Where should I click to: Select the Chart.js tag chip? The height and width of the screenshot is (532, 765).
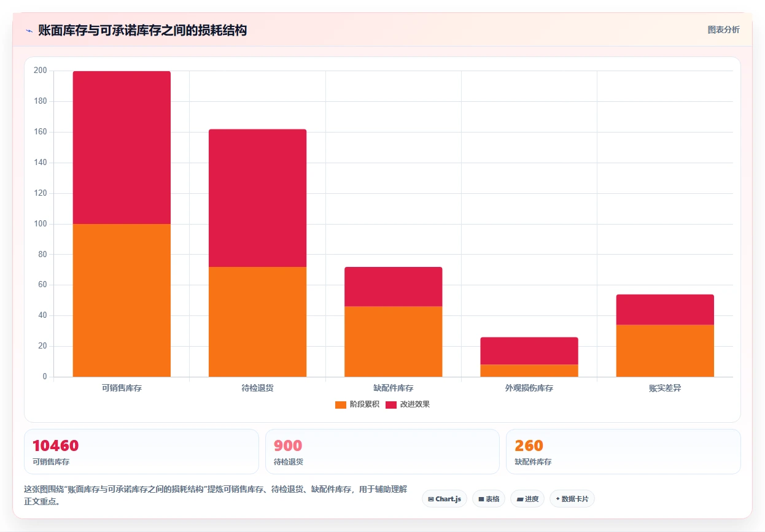pos(445,499)
